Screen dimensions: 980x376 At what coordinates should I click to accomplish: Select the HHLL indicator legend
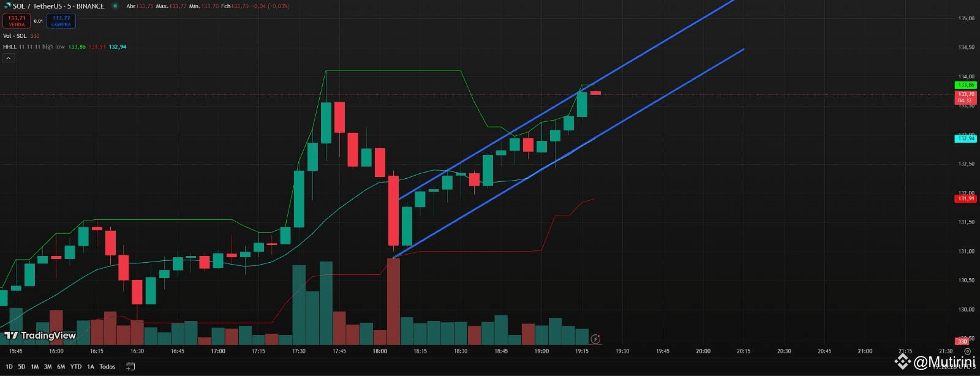tap(34, 47)
